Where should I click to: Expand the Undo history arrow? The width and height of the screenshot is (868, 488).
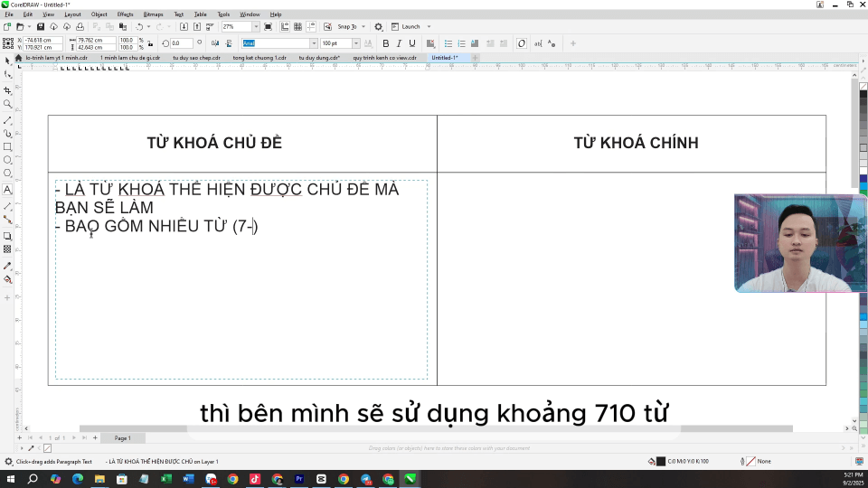pyautogui.click(x=148, y=26)
